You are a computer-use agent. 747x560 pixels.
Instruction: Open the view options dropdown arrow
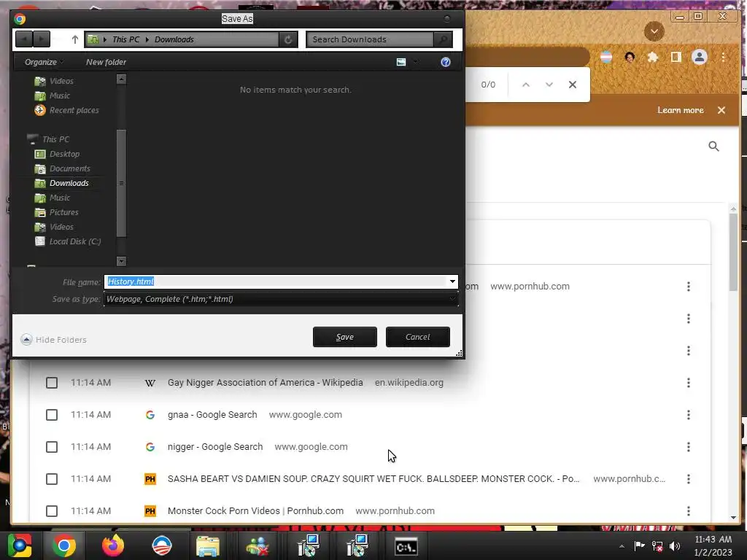click(416, 62)
